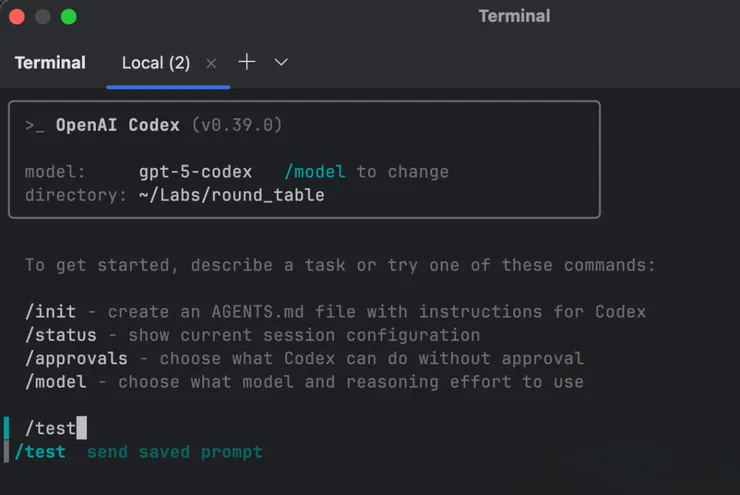740x495 pixels.
Task: Click the gray minimize window button
Action: click(42, 16)
